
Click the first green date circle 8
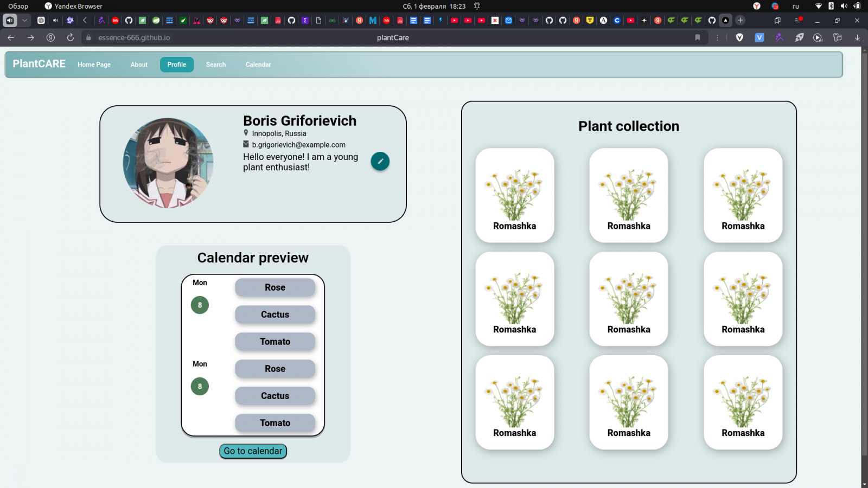pos(200,305)
